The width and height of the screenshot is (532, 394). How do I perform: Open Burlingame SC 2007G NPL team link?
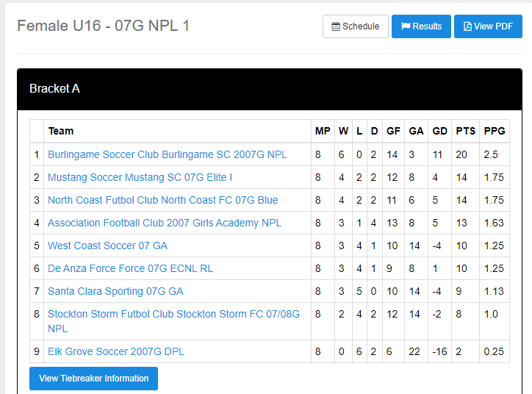point(167,154)
